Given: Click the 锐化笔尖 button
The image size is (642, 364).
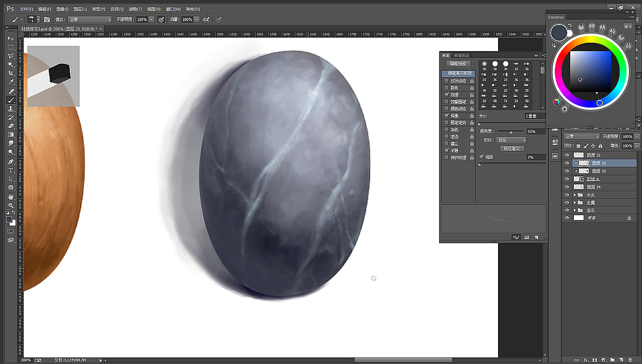Looking at the screenshot, I should 512,148.
